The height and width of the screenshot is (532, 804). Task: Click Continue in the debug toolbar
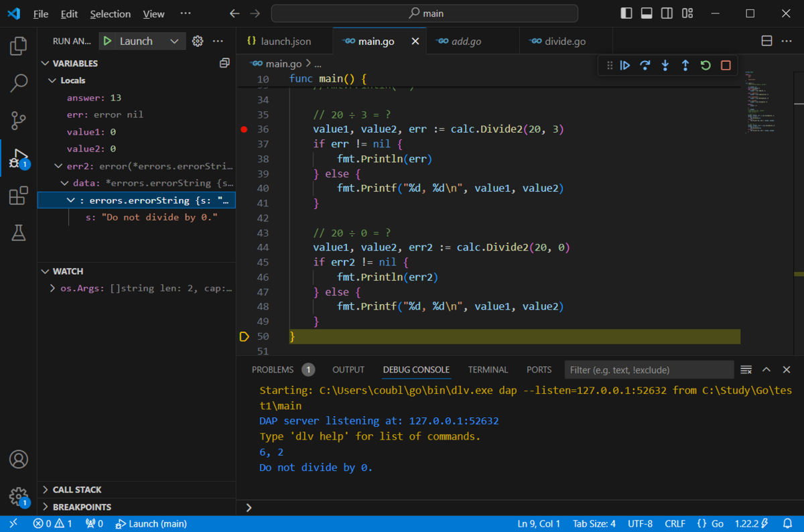click(624, 65)
